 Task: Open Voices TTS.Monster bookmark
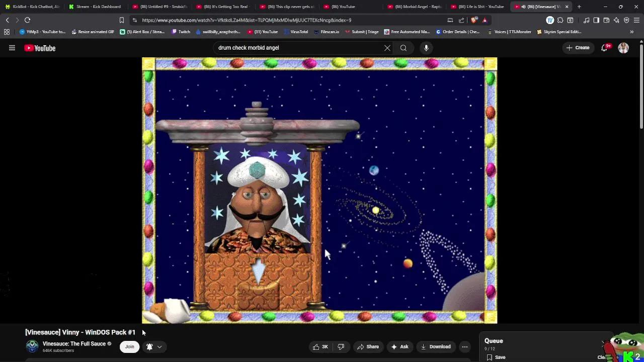point(509,32)
